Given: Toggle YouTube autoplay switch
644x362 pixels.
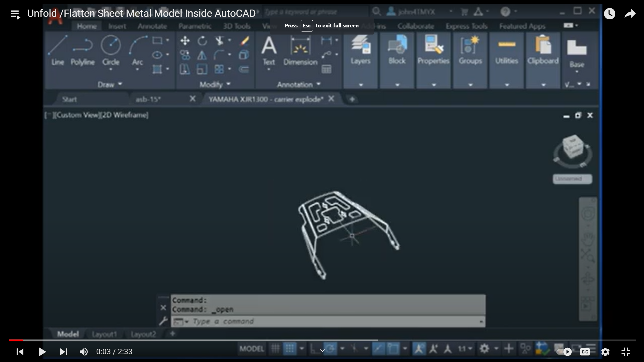Looking at the screenshot, I should (x=564, y=352).
